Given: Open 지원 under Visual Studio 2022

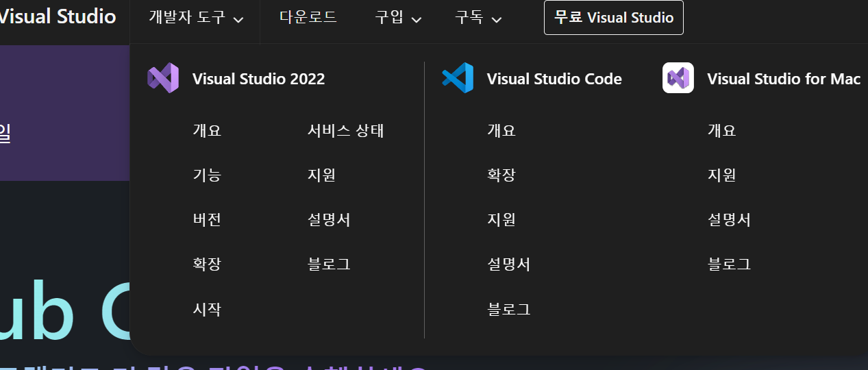Looking at the screenshot, I should tap(322, 175).
